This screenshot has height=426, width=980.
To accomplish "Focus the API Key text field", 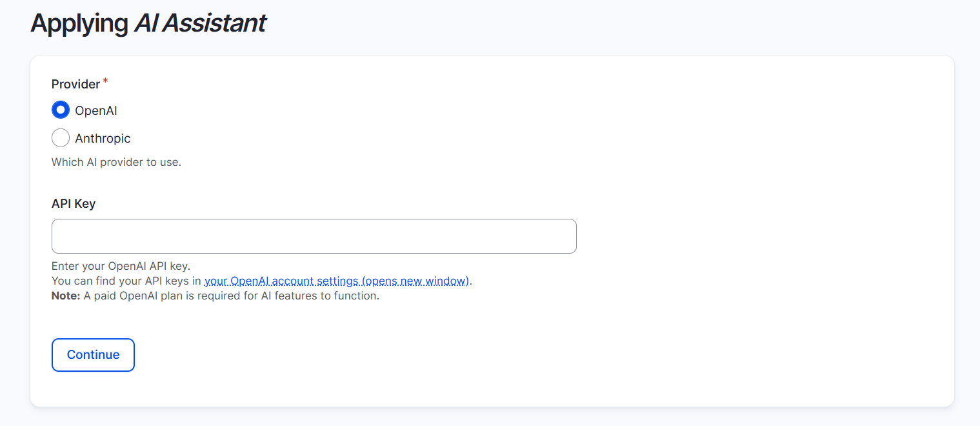I will (x=314, y=236).
